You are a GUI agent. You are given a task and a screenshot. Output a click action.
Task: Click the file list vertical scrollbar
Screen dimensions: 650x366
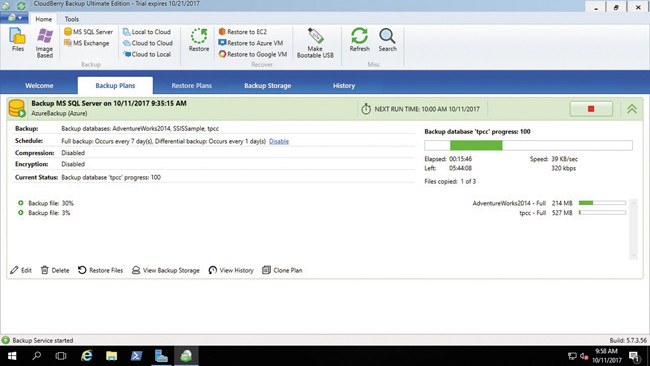click(633, 229)
